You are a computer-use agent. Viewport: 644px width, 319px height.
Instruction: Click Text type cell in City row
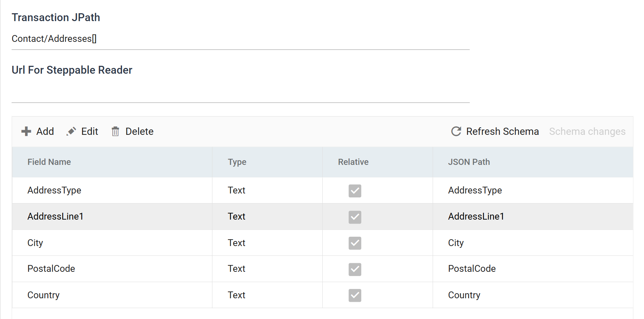[267, 243]
